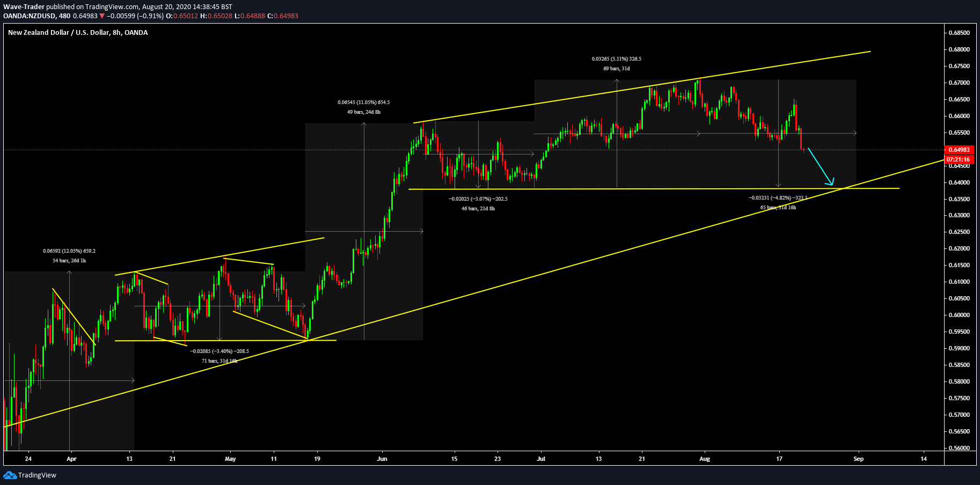Click the 0.60000 price axis label
This screenshot has width=980, height=485.
tap(959, 315)
